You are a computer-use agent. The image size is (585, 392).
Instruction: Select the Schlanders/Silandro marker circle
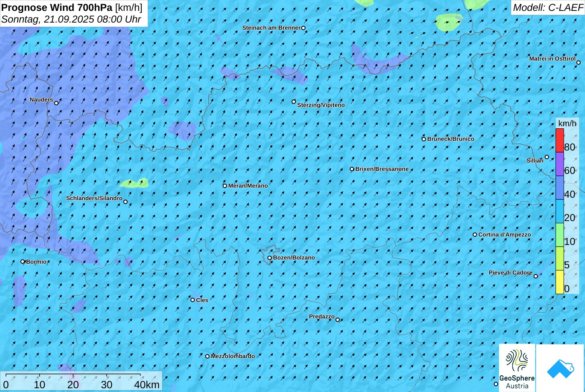125,202
